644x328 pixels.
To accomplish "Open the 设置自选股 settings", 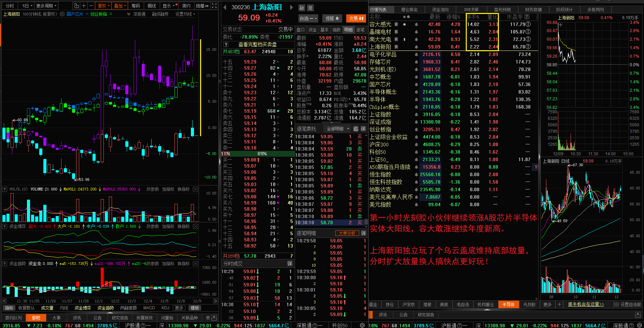I will click(628, 304).
